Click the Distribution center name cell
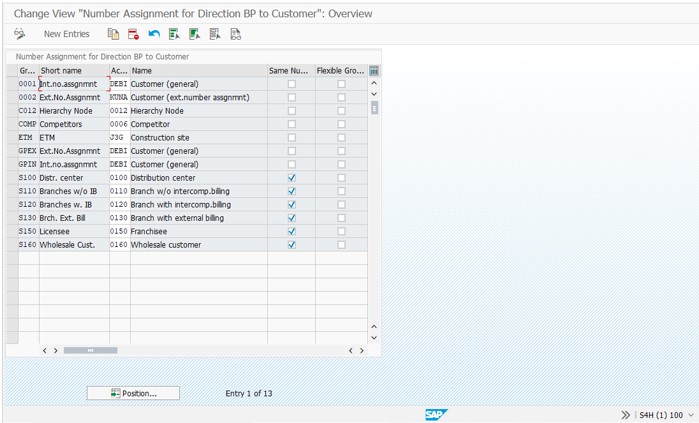699x423 pixels. (x=199, y=177)
